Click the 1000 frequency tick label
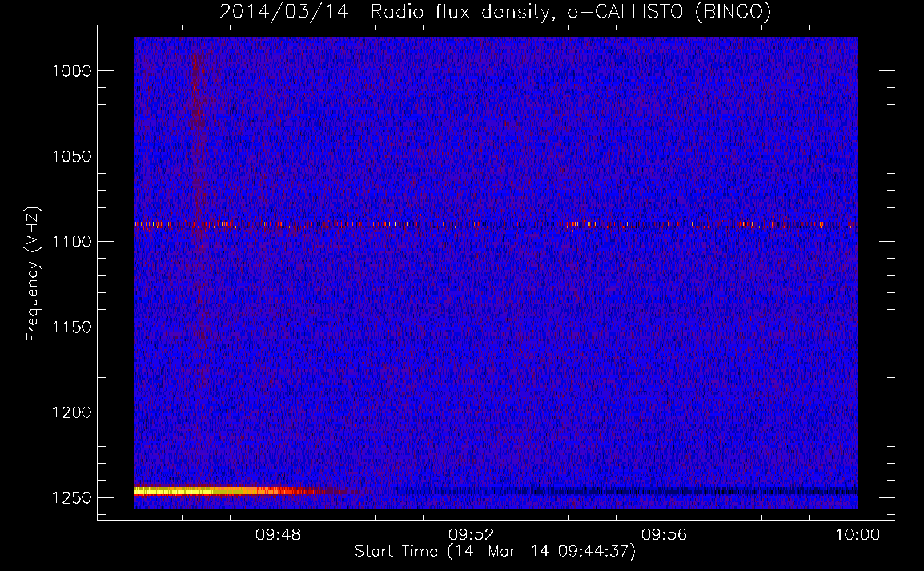 click(72, 71)
